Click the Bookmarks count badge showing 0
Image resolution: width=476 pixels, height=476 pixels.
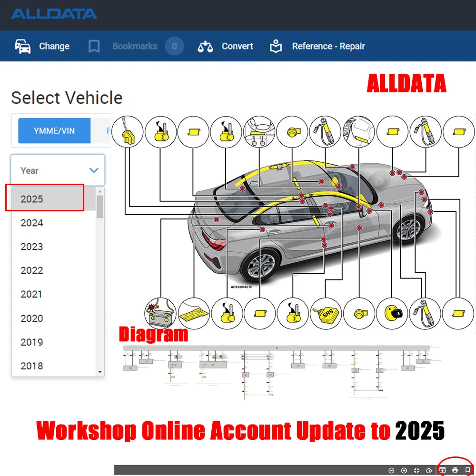tap(174, 46)
